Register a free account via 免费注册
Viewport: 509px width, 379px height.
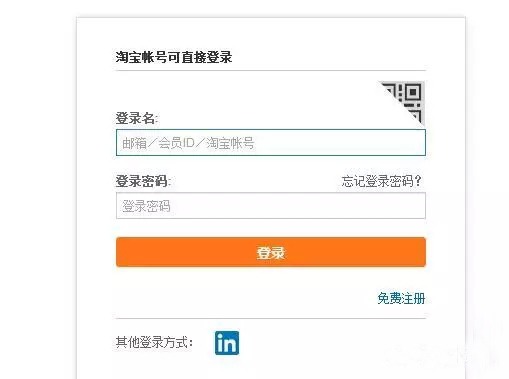(401, 298)
